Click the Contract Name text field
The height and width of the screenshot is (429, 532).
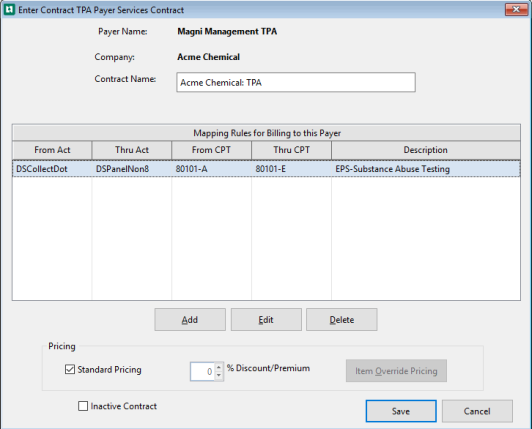pos(296,82)
